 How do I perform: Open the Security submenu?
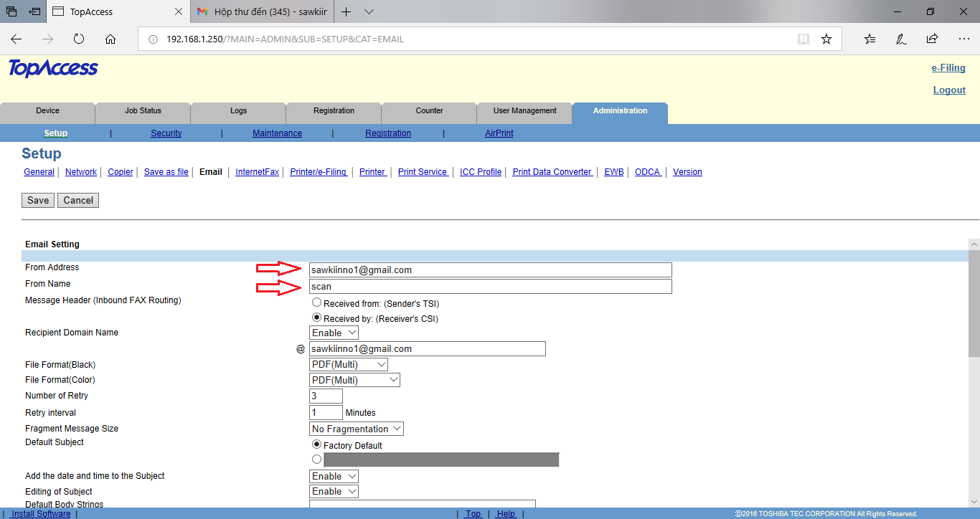coord(166,133)
